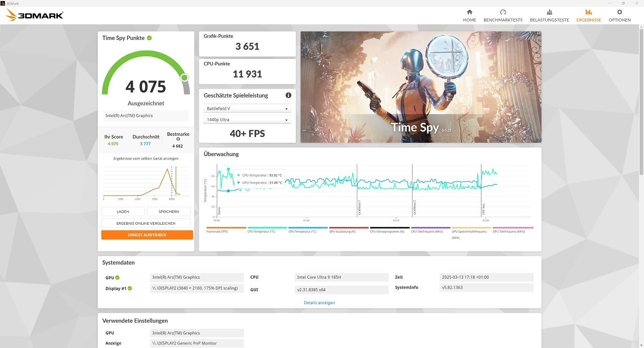Toggle GPU-Temperatur (°C) legend entry
The width and height of the screenshot is (644, 348).
pyautogui.click(x=308, y=229)
